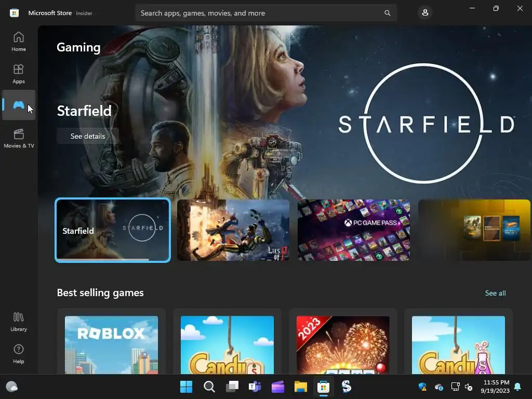Screen dimensions: 532x399
Task: Open the Clipchamp icon on taskbar
Action: pos(278,387)
